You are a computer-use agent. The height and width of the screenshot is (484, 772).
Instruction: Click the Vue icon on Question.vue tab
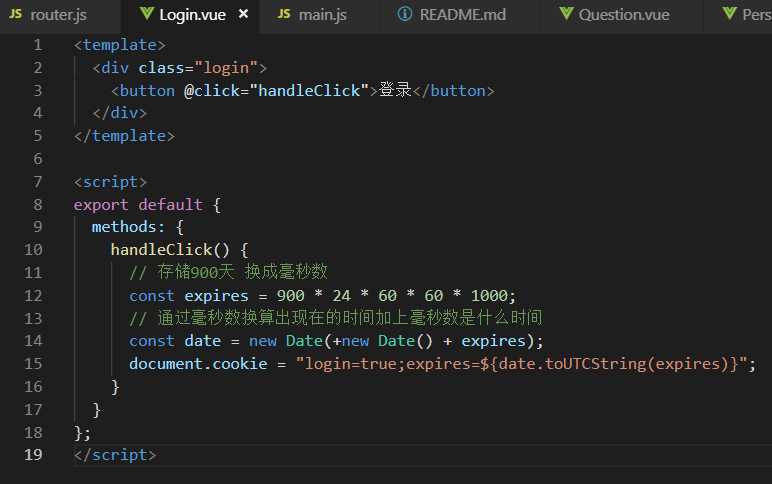566,14
